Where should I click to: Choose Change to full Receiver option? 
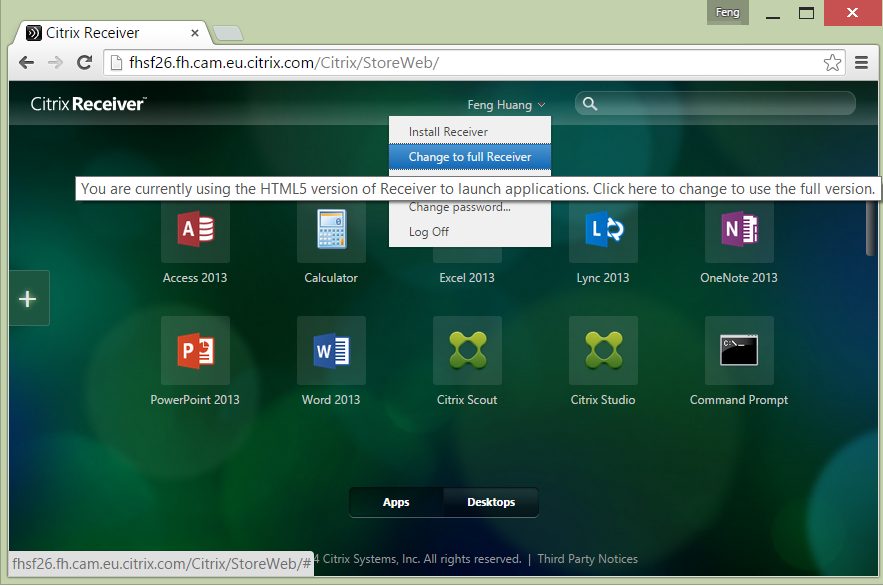click(x=470, y=157)
